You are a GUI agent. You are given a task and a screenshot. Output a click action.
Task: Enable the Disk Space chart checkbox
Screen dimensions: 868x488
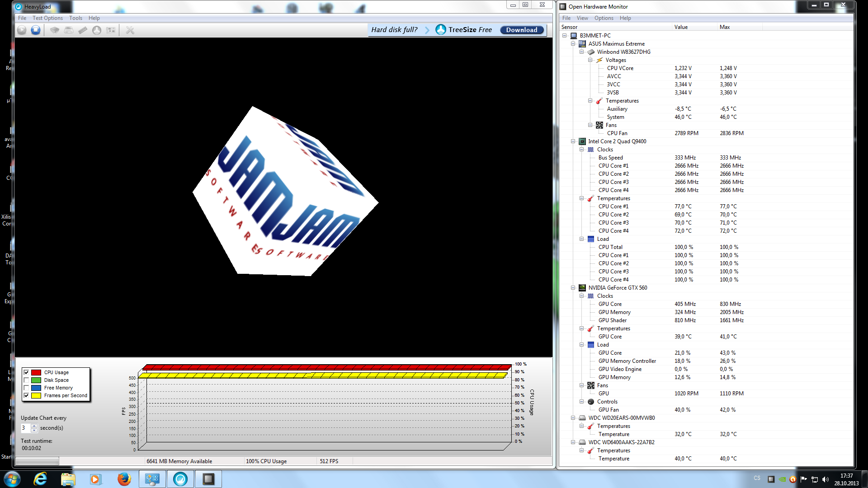pyautogui.click(x=26, y=380)
